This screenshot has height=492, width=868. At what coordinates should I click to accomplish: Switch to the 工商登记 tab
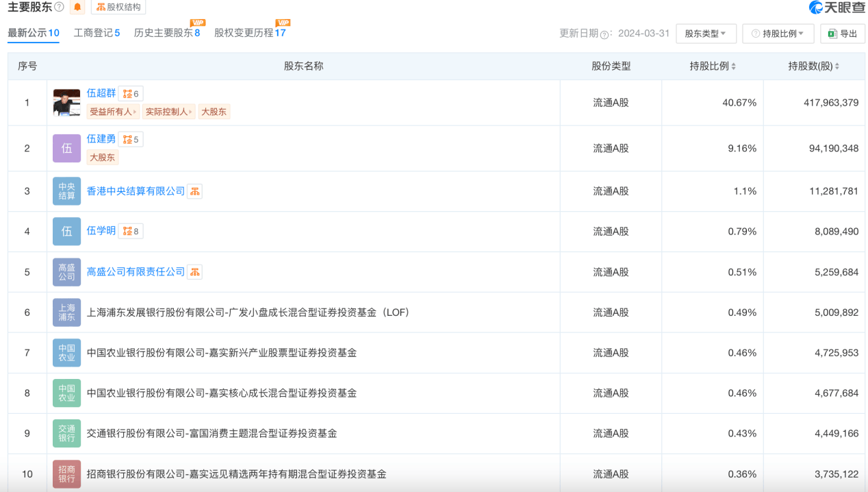pos(97,33)
